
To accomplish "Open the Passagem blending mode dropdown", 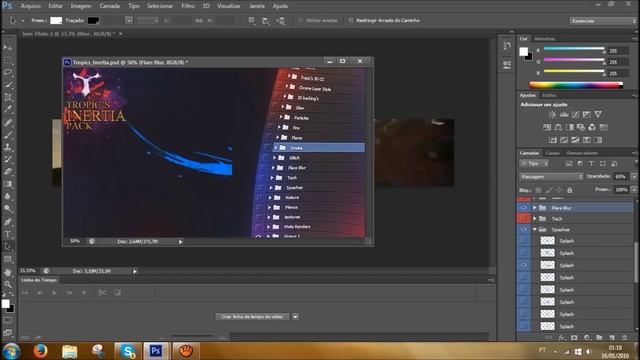I will (551, 177).
